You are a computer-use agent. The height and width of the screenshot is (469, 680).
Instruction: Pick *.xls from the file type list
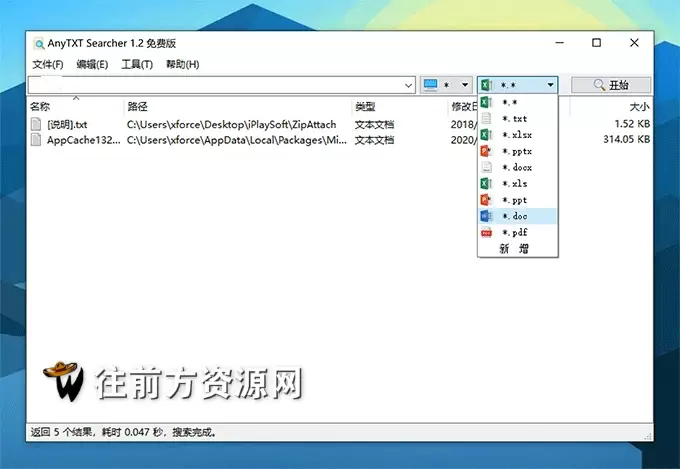coord(517,184)
